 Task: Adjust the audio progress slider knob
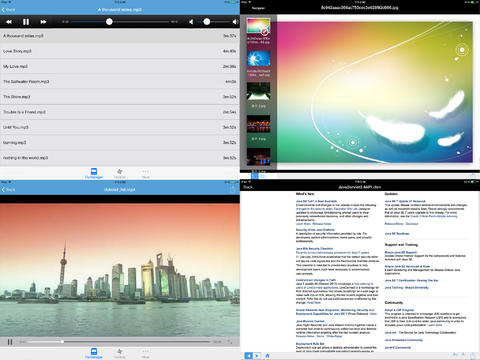click(109, 22)
